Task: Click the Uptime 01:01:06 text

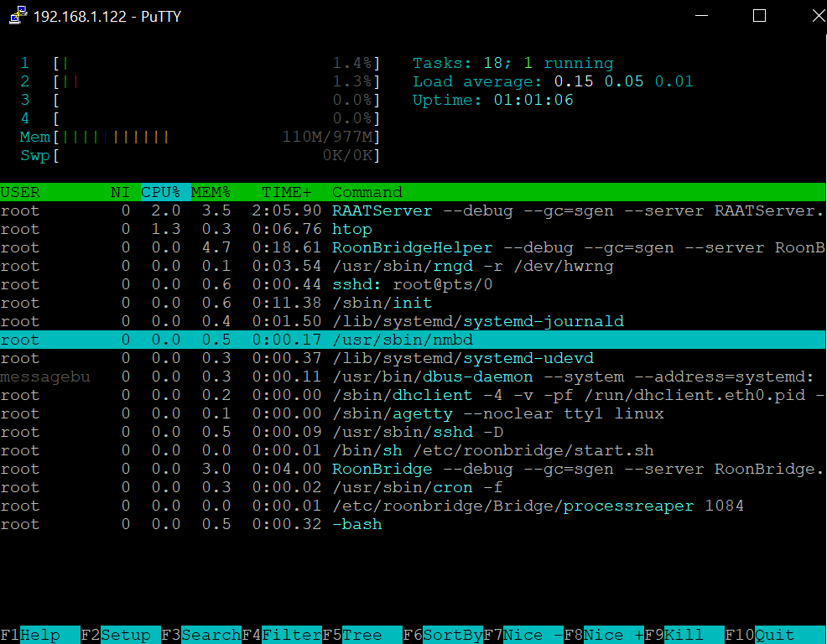Action: 492,101
